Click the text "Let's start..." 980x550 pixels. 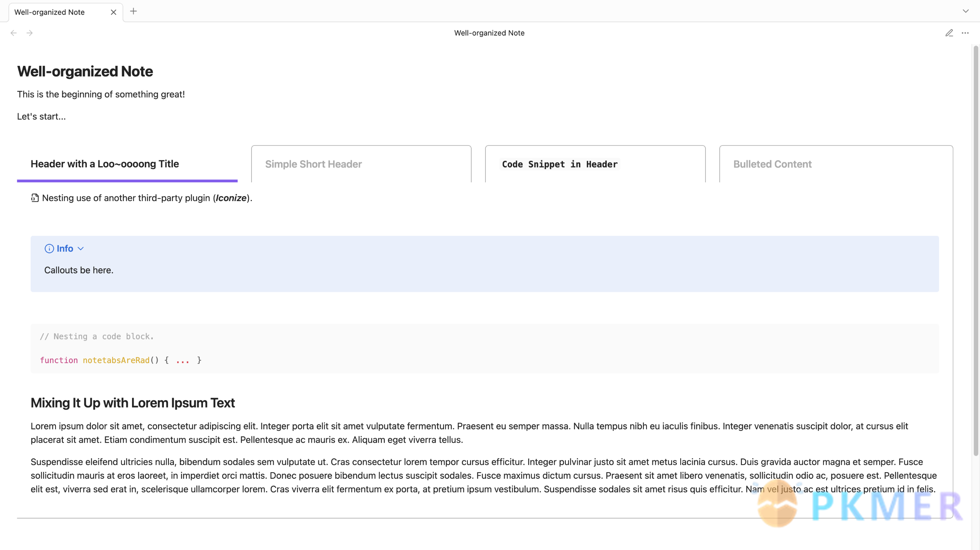41,116
